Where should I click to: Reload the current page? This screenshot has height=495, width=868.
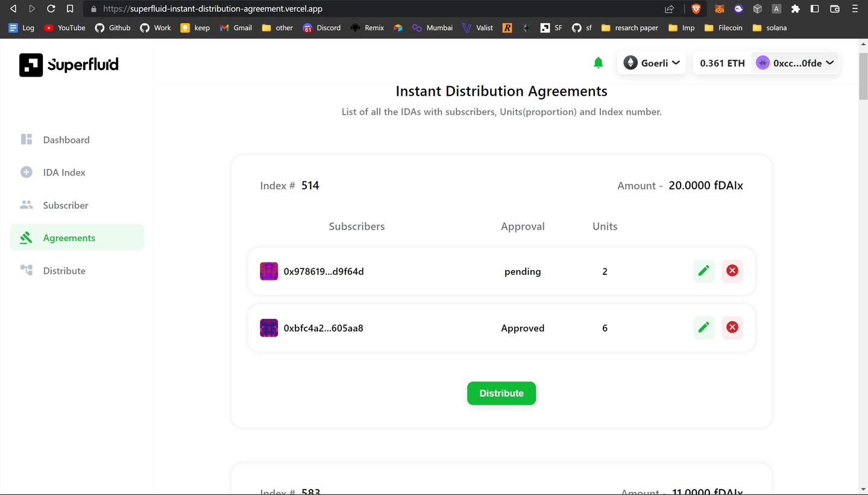point(51,8)
